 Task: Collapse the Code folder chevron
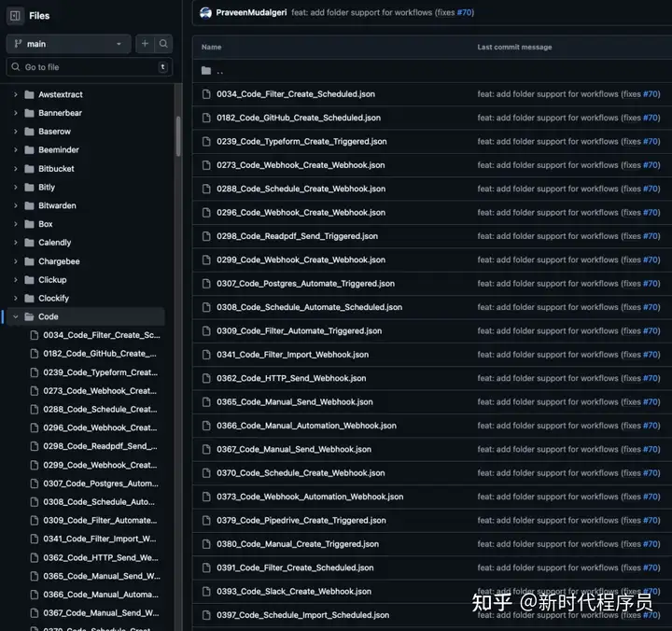16,316
